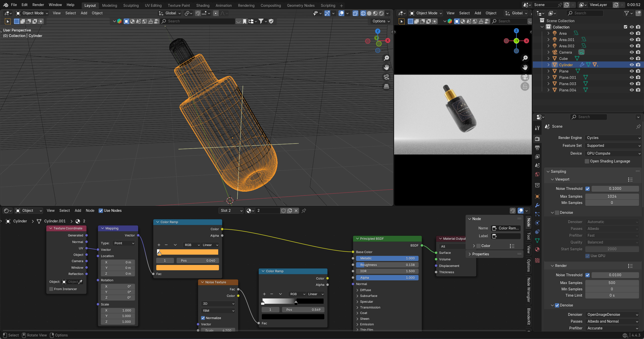Open the Render menu in top bar
The height and width of the screenshot is (339, 644).
pyautogui.click(x=38, y=5)
